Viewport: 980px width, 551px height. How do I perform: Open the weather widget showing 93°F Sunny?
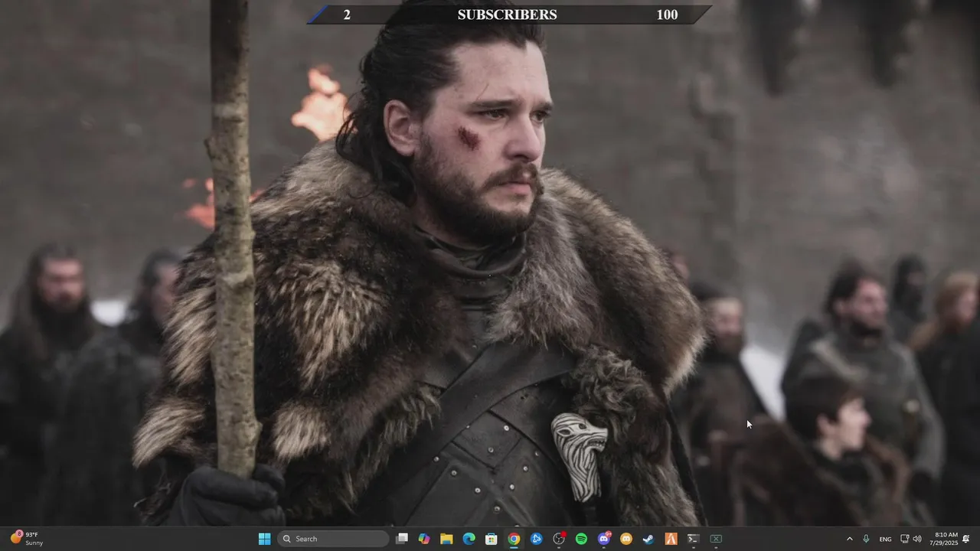pyautogui.click(x=27, y=539)
